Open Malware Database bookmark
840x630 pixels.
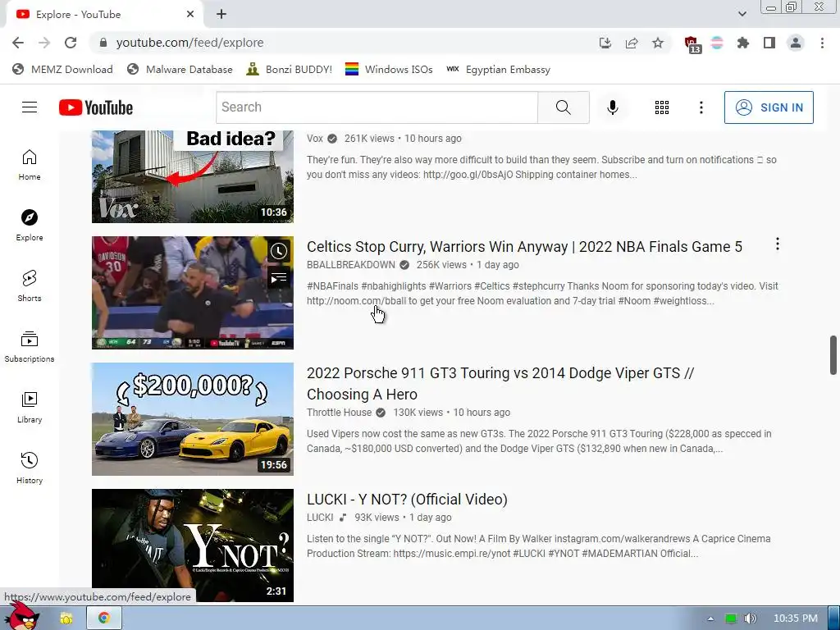point(180,70)
